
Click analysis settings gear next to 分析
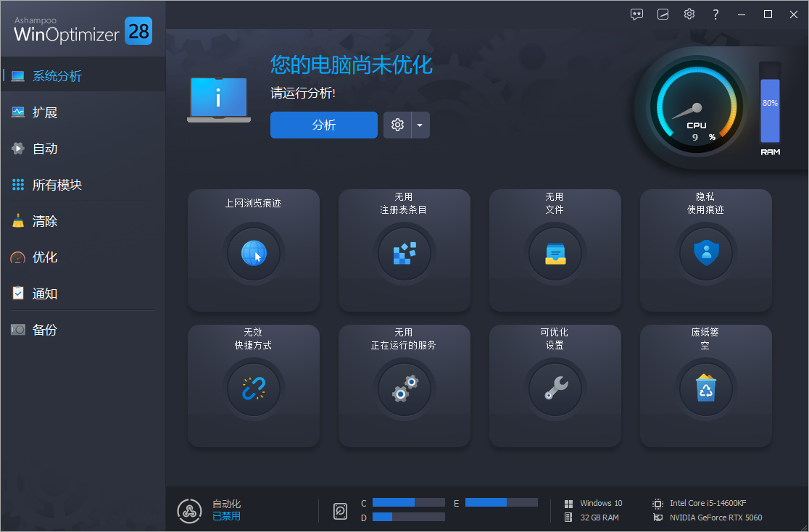(x=397, y=125)
